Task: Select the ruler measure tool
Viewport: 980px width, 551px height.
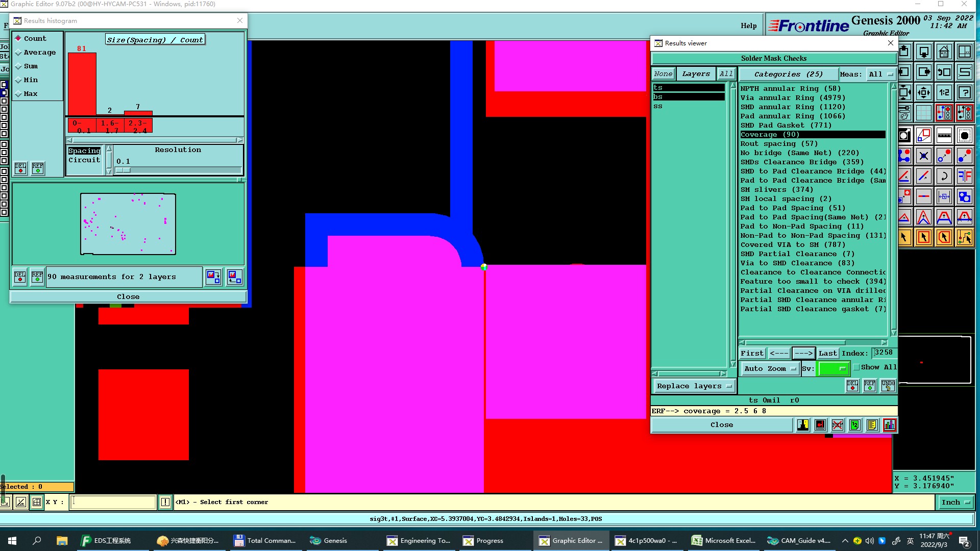Action: coord(944,135)
